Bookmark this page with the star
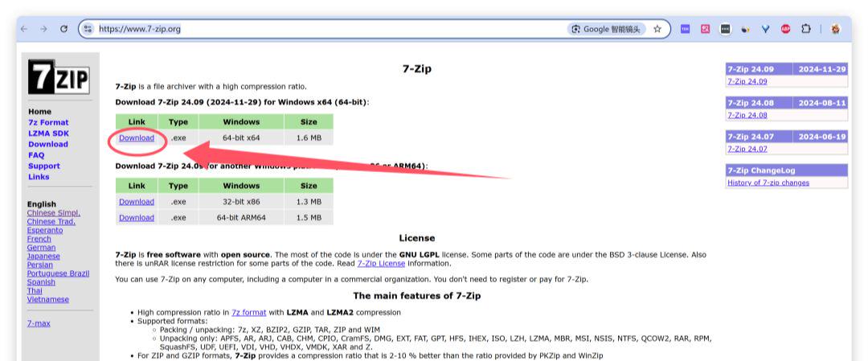The width and height of the screenshot is (868, 361). tap(657, 29)
